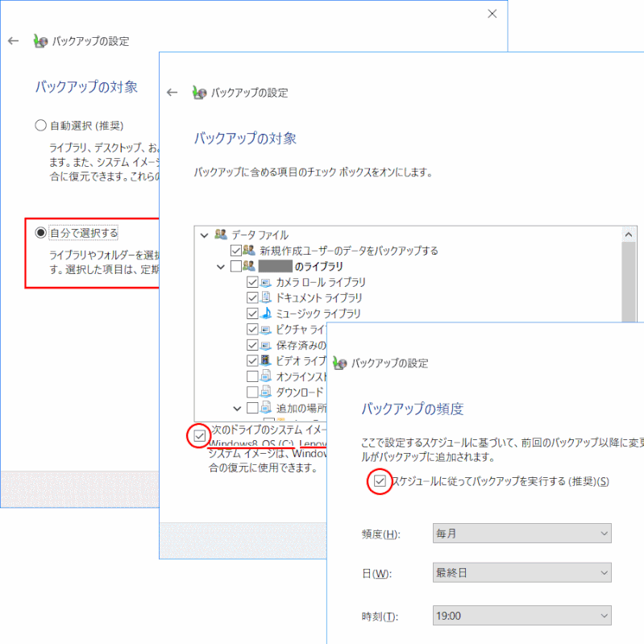Open the 時刻 dropdown set to 19:00
This screenshot has width=644, height=644.
(521, 615)
